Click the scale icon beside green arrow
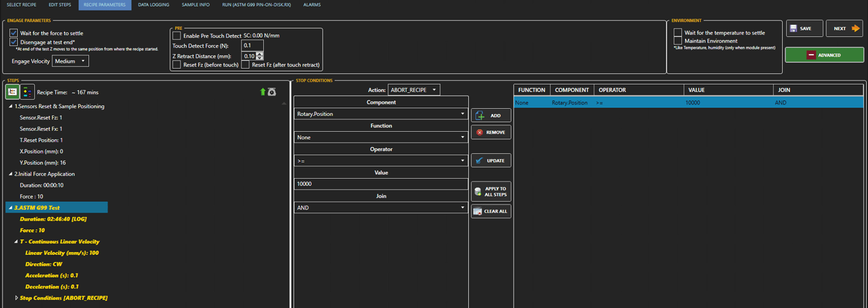Screen dimensions: 868x308 coord(272,92)
